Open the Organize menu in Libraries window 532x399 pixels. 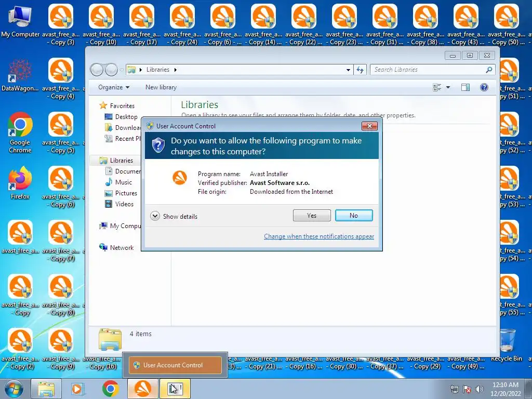pos(114,87)
